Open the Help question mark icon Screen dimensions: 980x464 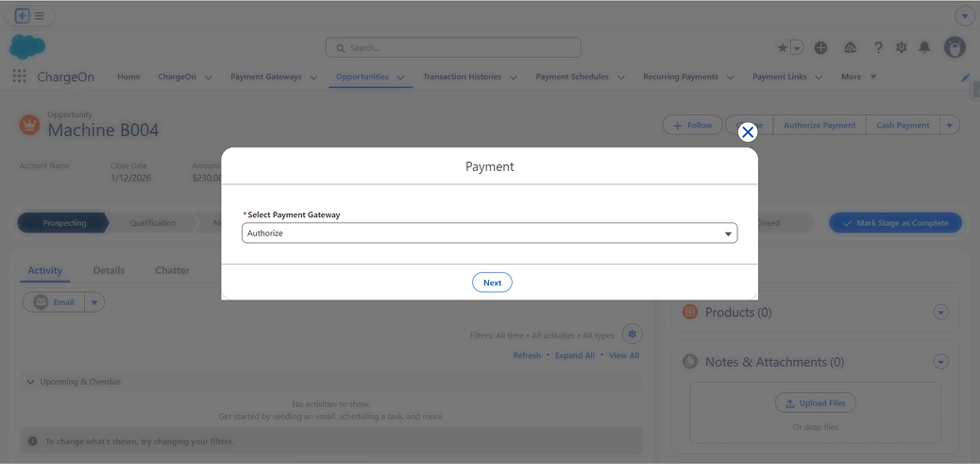pyautogui.click(x=878, y=47)
